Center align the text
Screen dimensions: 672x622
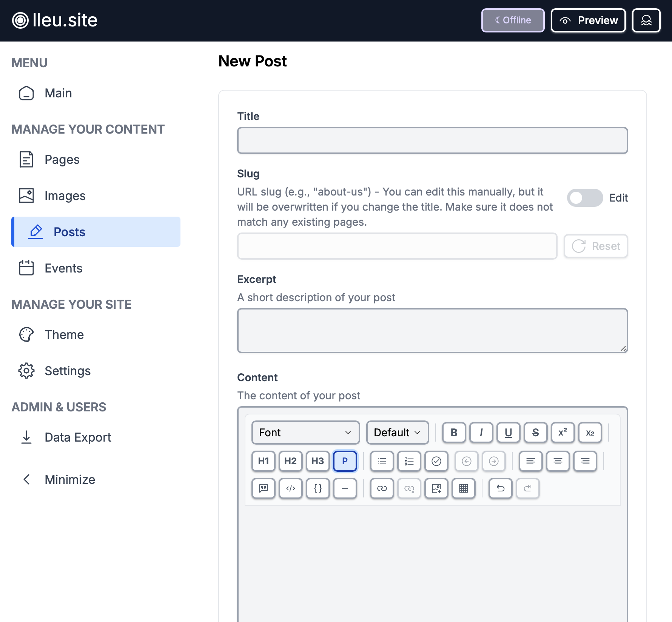(x=558, y=461)
